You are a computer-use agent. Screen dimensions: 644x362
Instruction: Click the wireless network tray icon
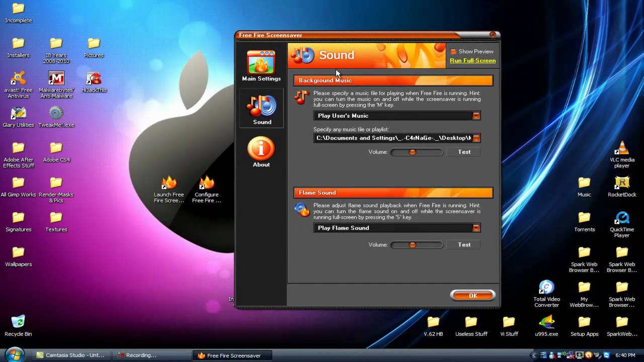562,355
